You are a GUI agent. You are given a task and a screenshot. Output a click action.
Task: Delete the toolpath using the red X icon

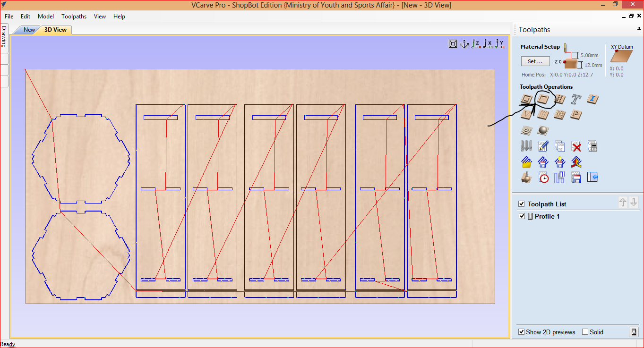pyautogui.click(x=576, y=146)
